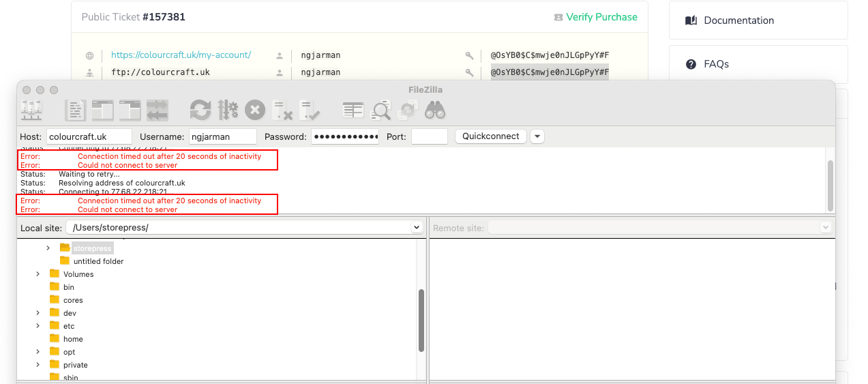The height and width of the screenshot is (384, 868).
Task: Open the Remote site path dropdown
Action: click(x=826, y=227)
